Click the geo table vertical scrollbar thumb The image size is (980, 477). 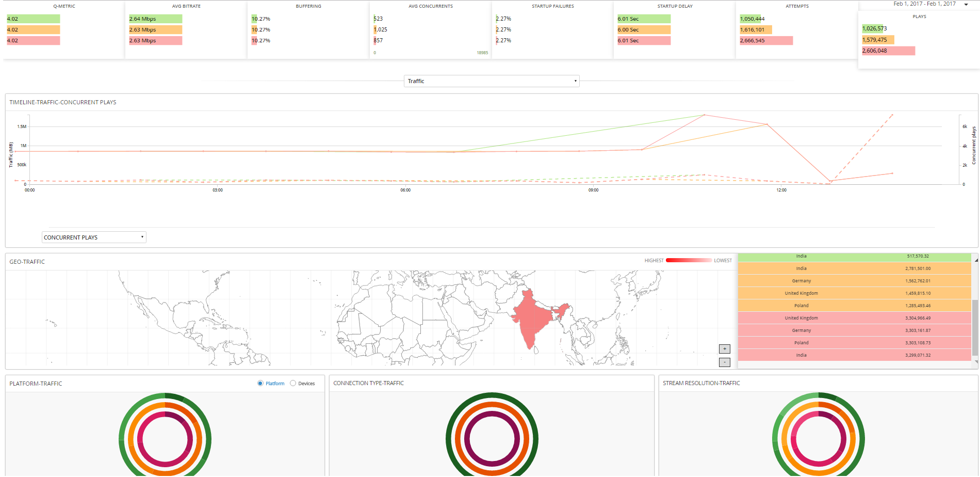pos(975,328)
